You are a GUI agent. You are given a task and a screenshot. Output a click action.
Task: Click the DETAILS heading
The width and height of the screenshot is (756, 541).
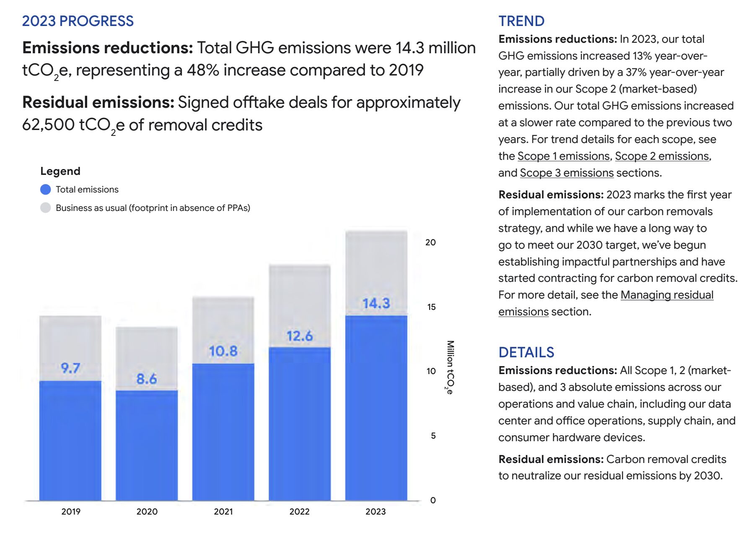click(526, 352)
